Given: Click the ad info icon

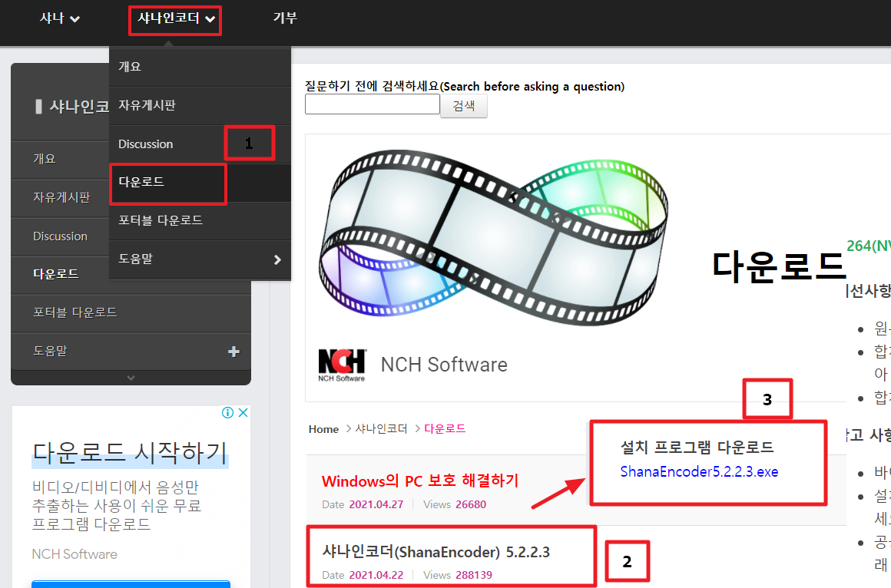Looking at the screenshot, I should point(228,413).
